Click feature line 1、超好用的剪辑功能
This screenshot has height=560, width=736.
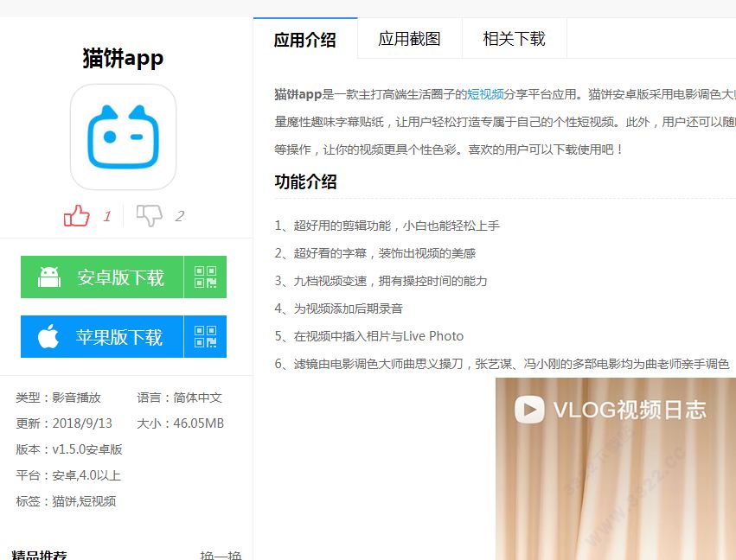coord(387,226)
